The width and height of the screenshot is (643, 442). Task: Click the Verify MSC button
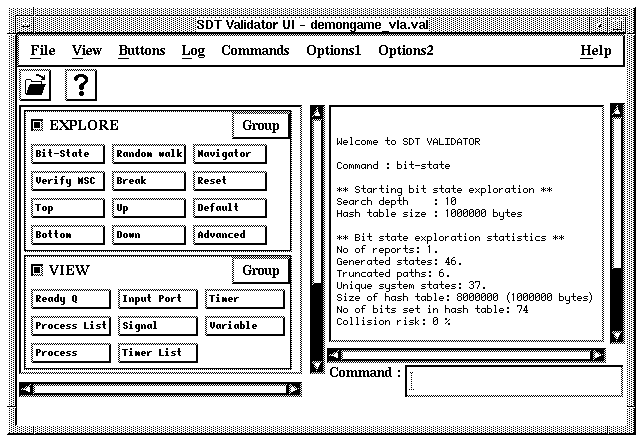[x=67, y=181]
